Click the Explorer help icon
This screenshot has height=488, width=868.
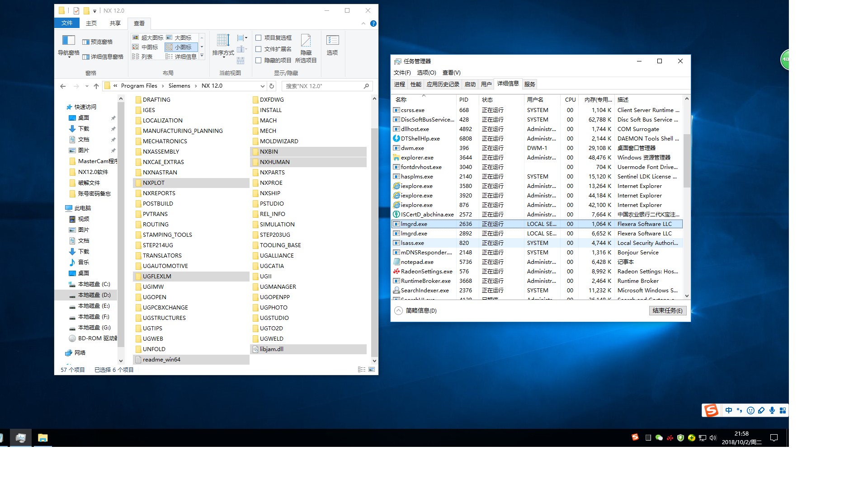(373, 23)
